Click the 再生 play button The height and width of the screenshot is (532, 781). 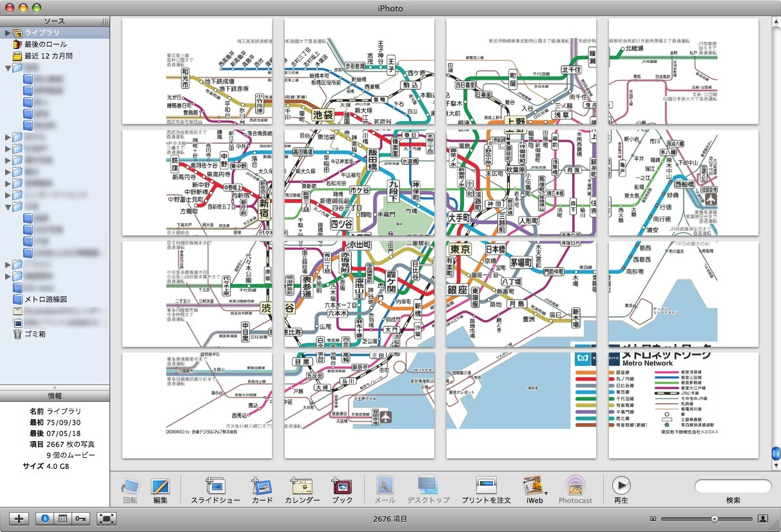pos(621,486)
